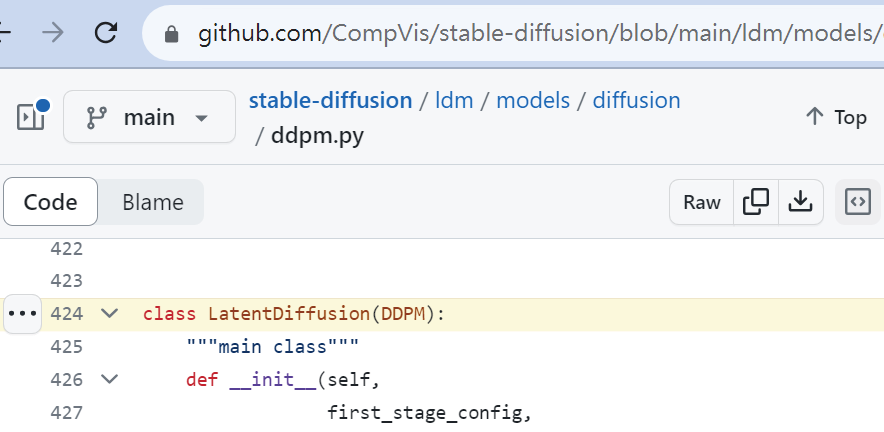Collapse the LatentDiffusion class code block
Viewport: 884px width, 432px height.
tap(110, 314)
